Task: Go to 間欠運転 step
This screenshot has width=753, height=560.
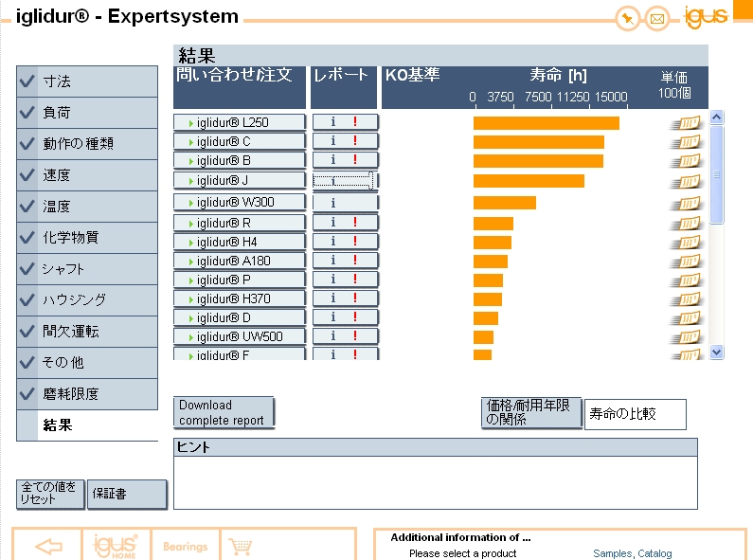Action: 87,332
